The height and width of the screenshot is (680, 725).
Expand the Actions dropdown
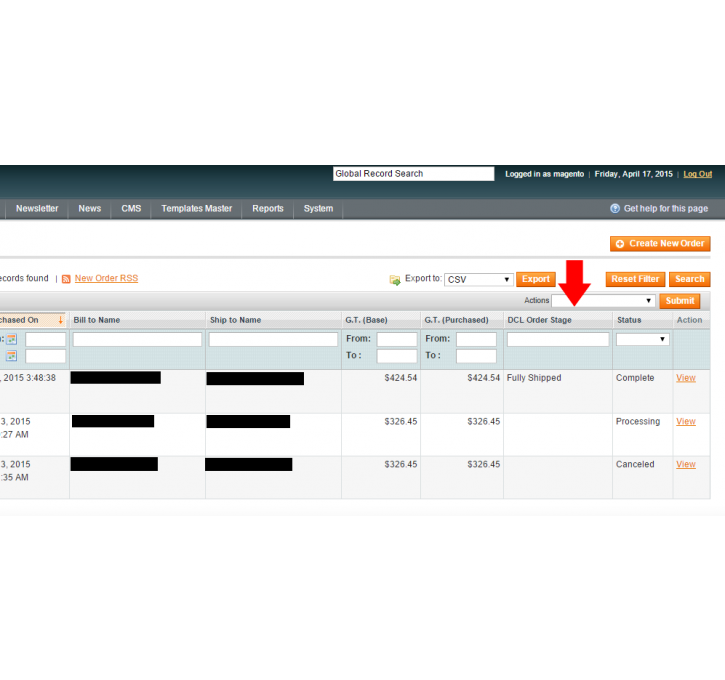pyautogui.click(x=603, y=300)
